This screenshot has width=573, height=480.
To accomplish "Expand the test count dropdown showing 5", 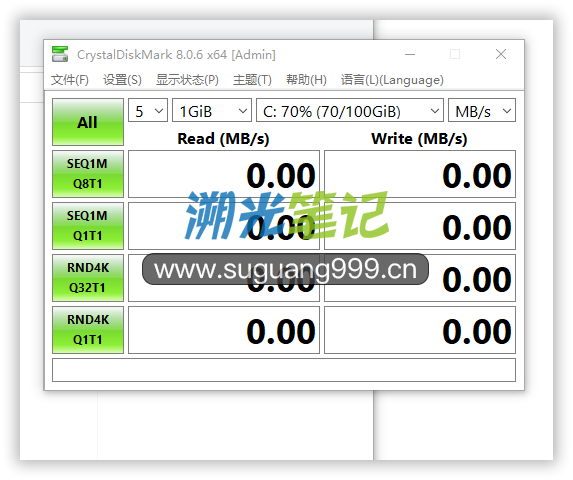I will point(148,110).
